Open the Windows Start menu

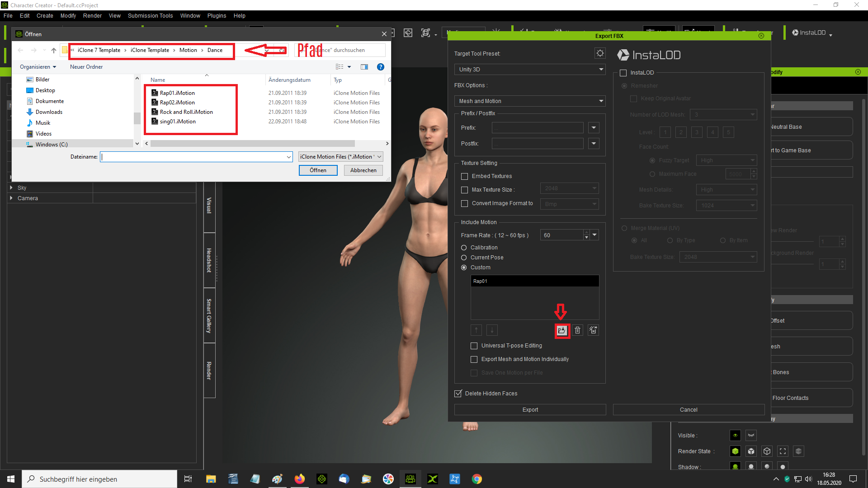(x=11, y=479)
